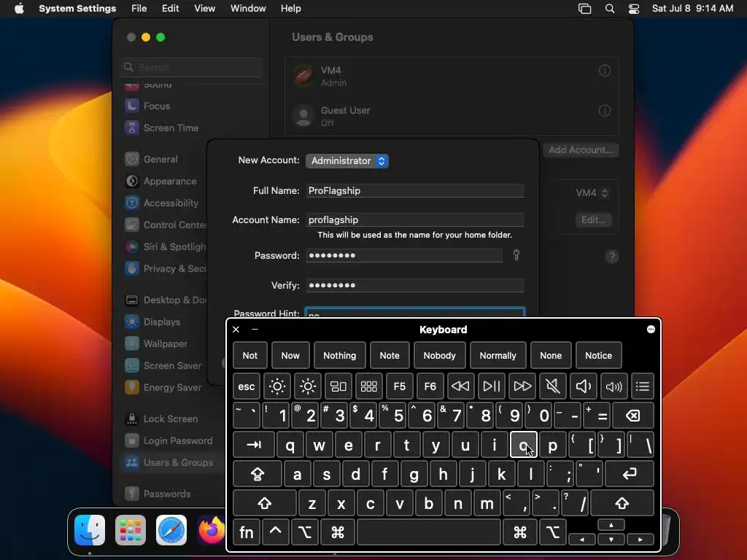Open Focus settings in sidebar
The image size is (747, 560).
[x=157, y=106]
